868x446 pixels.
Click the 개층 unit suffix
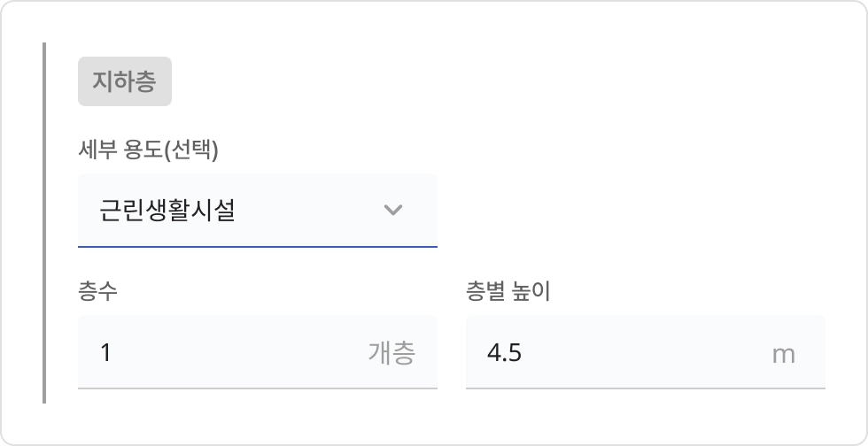(x=391, y=354)
